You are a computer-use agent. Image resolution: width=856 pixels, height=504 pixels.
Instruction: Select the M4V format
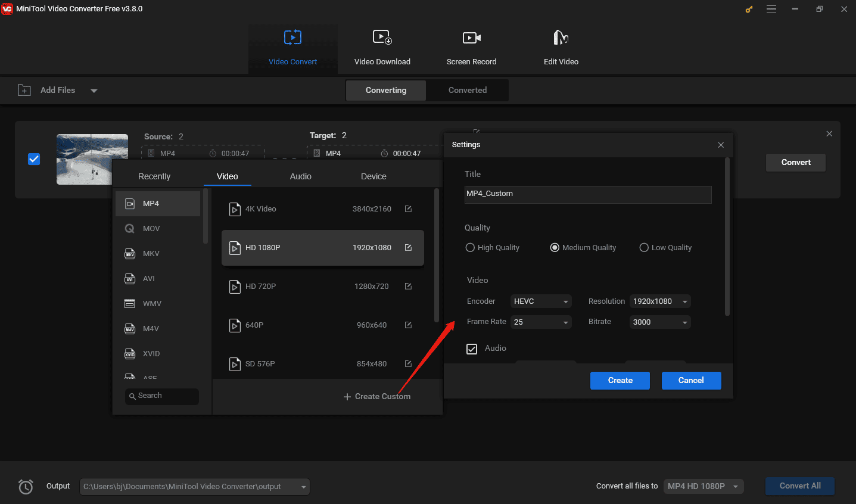158,329
